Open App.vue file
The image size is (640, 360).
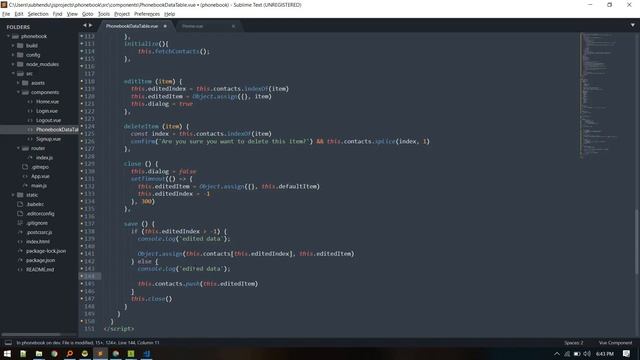point(40,176)
